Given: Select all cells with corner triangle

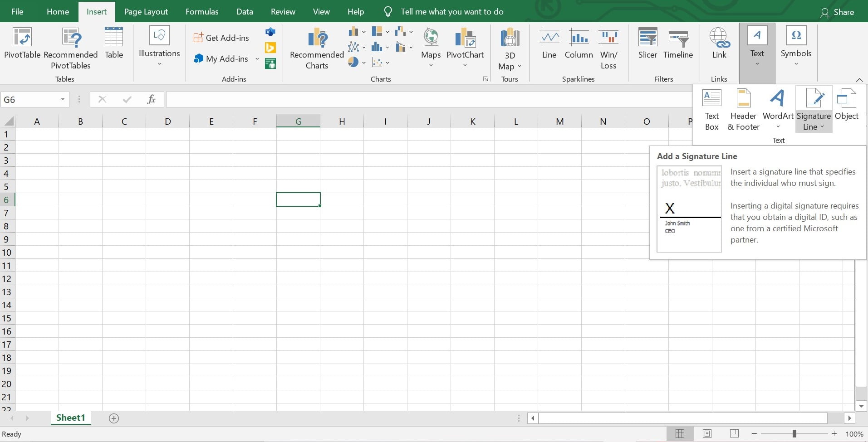Looking at the screenshot, I should click(8, 121).
